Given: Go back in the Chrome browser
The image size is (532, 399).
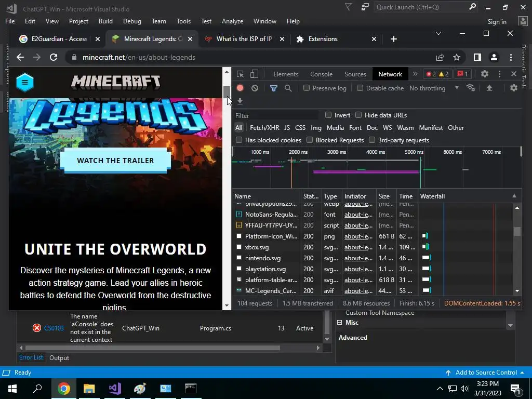Looking at the screenshot, I should coord(20,57).
